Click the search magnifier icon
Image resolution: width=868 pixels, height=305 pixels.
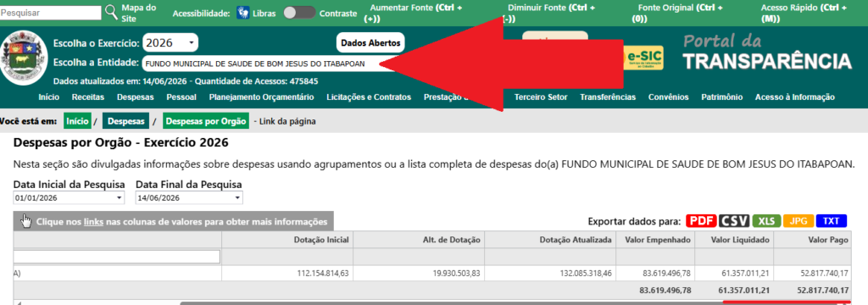(x=111, y=12)
